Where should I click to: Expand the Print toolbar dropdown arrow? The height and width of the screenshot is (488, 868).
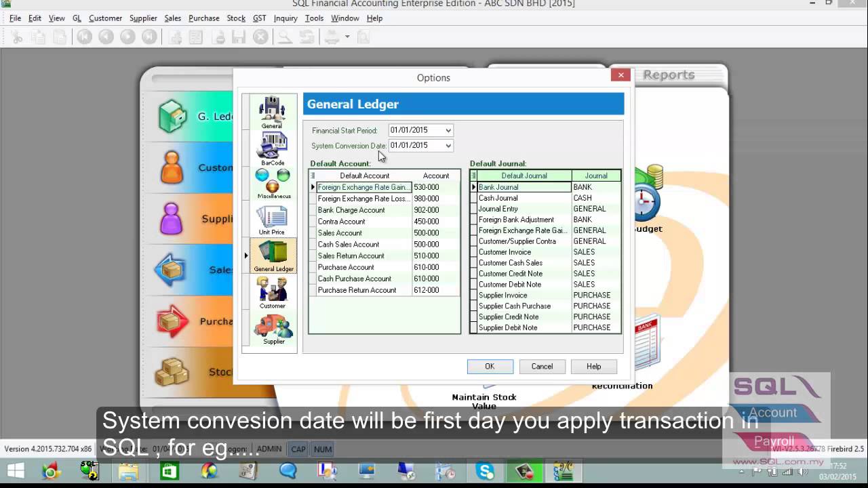coord(347,37)
